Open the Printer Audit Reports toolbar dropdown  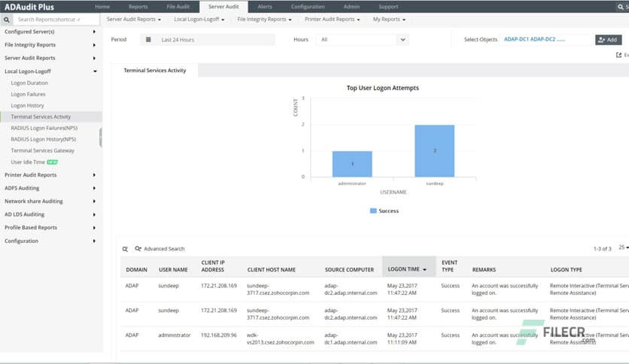coord(332,20)
